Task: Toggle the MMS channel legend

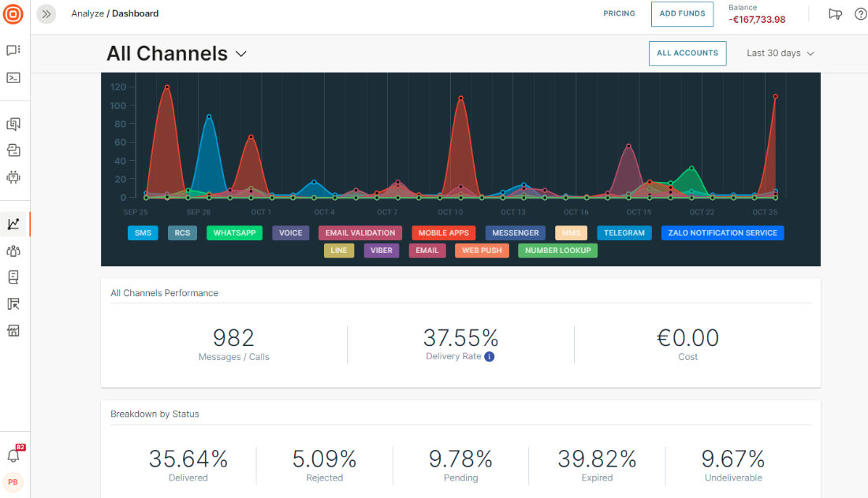Action: pos(572,233)
